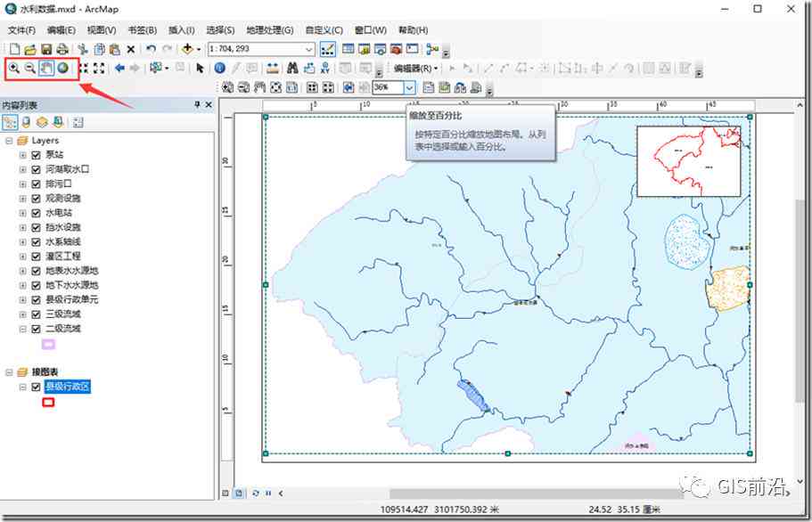The width and height of the screenshot is (812, 522).
Task: Select the Zoom Out tool
Action: pyautogui.click(x=30, y=68)
